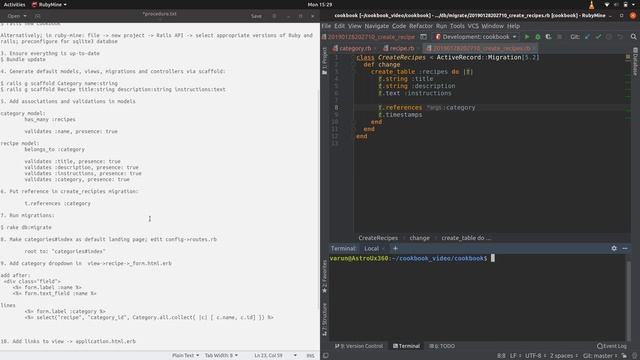The height and width of the screenshot is (360, 640).
Task: Revert changes with Git rollback icon
Action: coord(620,37)
